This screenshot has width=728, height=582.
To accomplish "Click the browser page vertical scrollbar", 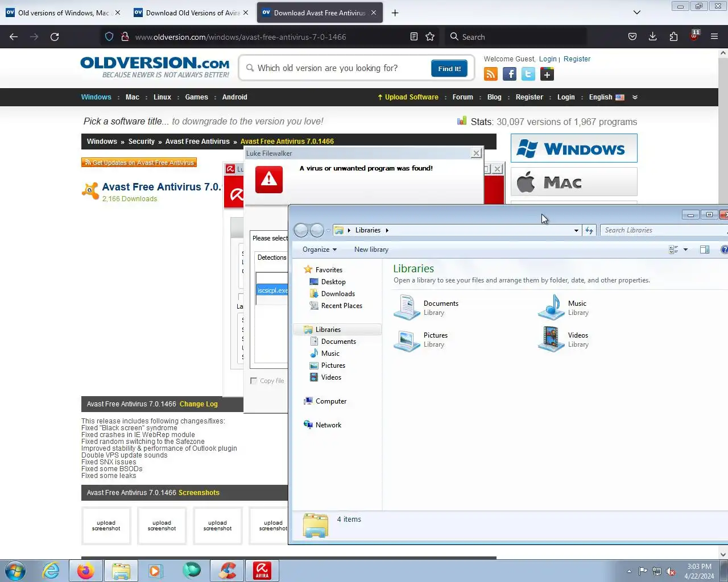I will click(x=723, y=301).
